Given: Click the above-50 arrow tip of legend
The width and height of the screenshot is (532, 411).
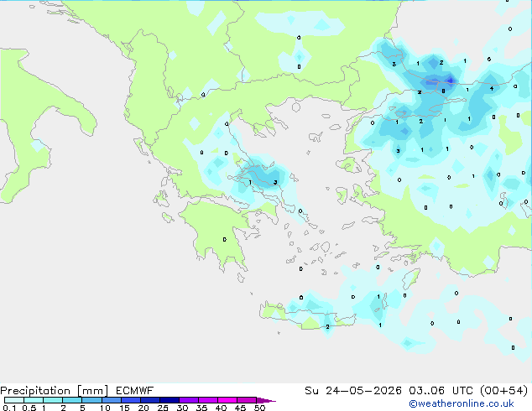Looking at the screenshot, I should click(x=266, y=400).
